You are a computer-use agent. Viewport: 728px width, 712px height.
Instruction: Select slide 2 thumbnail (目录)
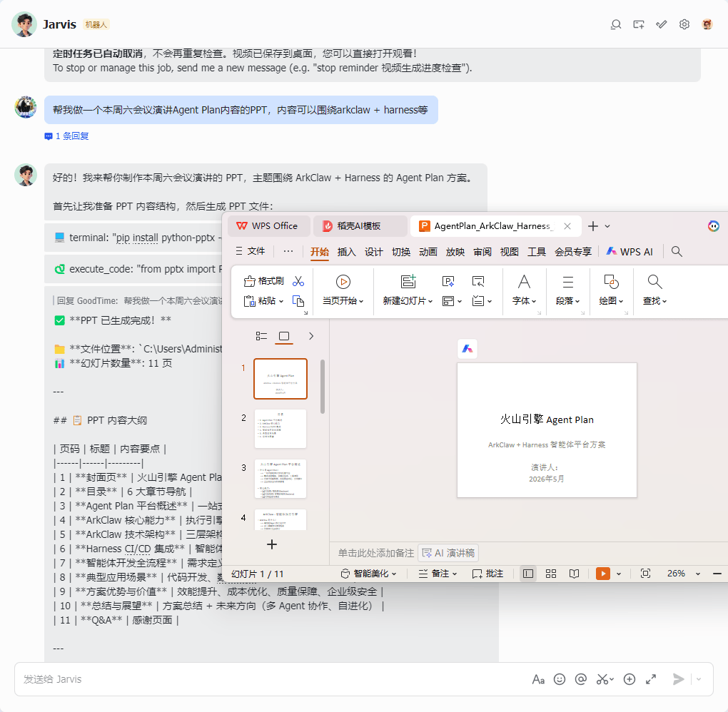[280, 428]
